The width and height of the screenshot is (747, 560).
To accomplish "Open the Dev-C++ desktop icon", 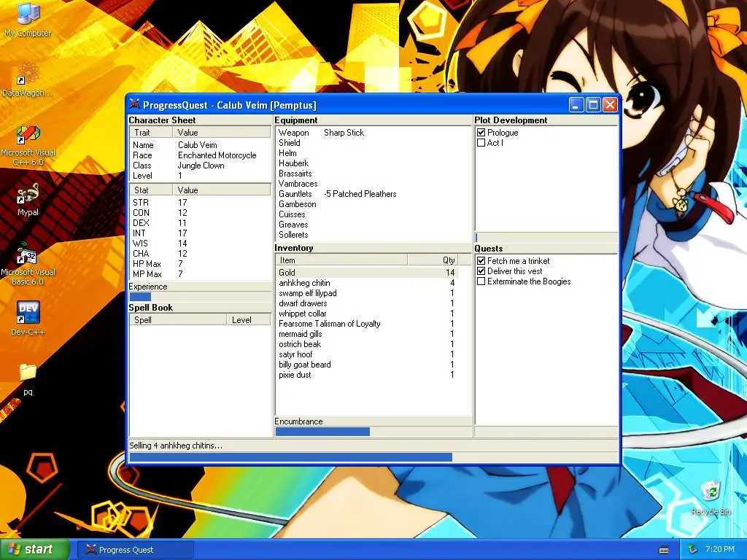I will (x=28, y=318).
